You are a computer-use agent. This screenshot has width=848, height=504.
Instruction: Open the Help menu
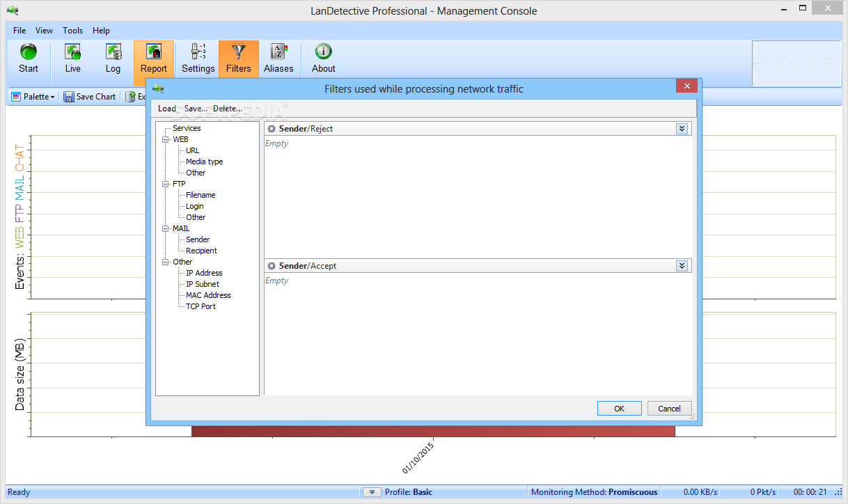(x=102, y=31)
